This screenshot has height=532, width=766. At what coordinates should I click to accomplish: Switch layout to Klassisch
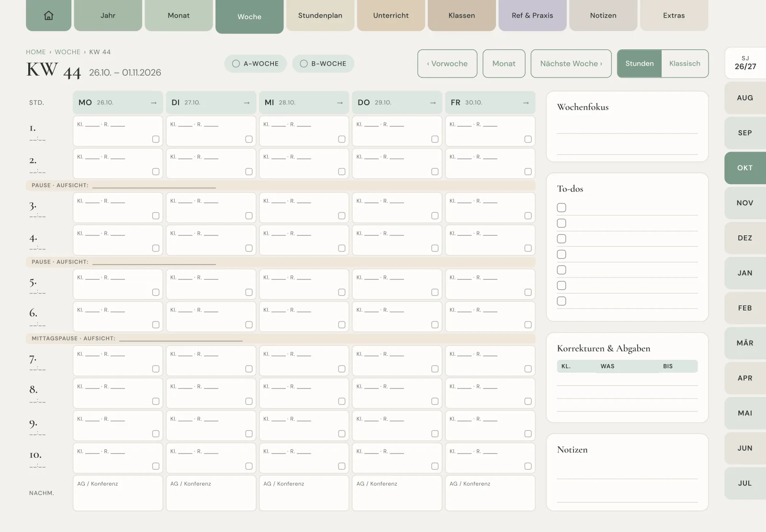685,64
